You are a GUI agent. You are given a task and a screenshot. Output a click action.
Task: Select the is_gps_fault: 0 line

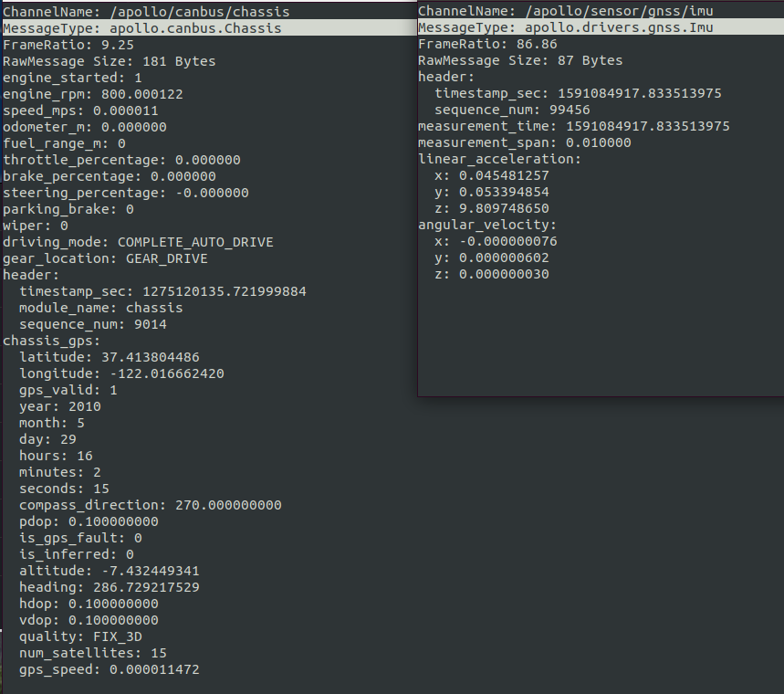click(80, 539)
